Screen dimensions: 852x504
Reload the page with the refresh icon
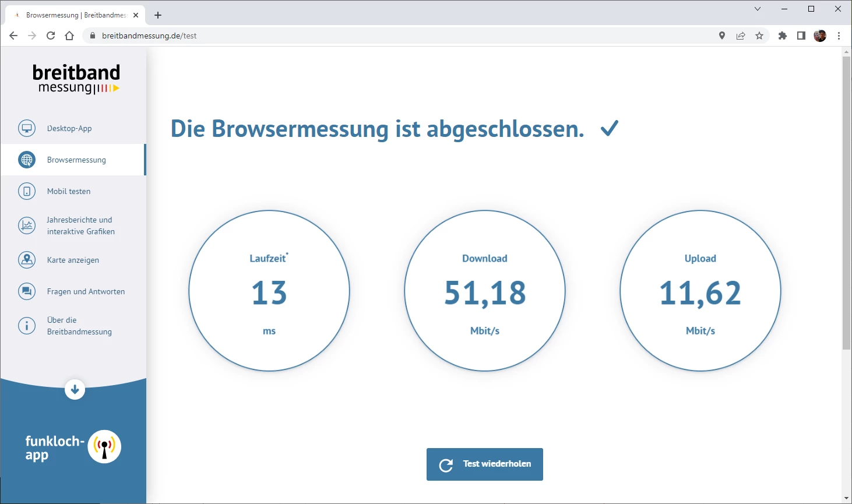click(51, 36)
